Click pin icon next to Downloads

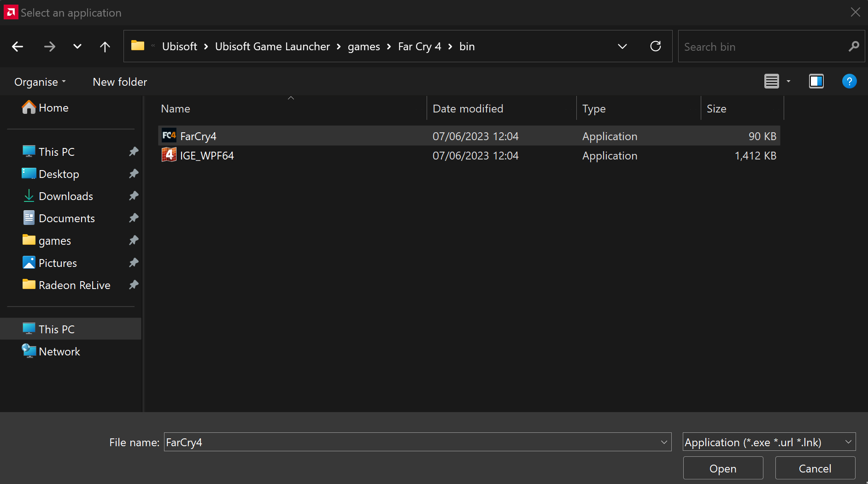coord(134,196)
